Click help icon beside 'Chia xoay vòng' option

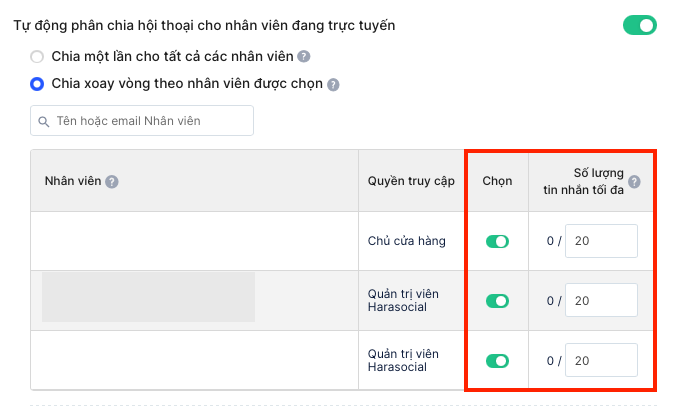tap(333, 85)
